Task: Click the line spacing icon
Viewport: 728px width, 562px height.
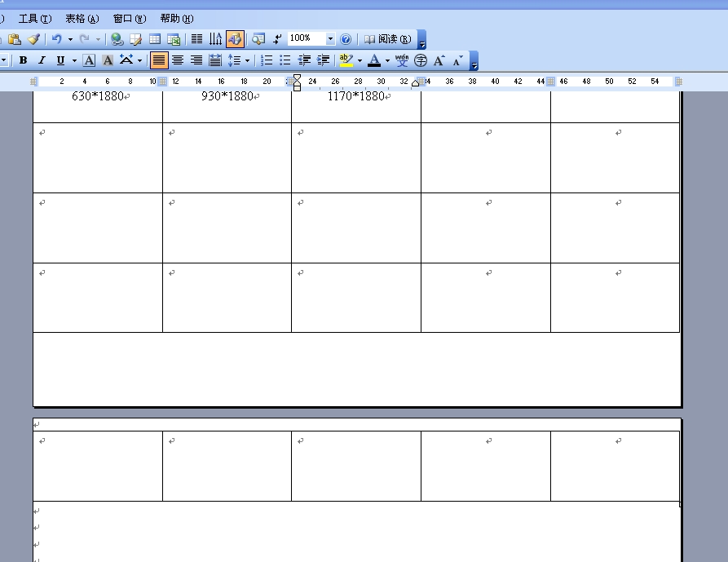Action: 234,60
